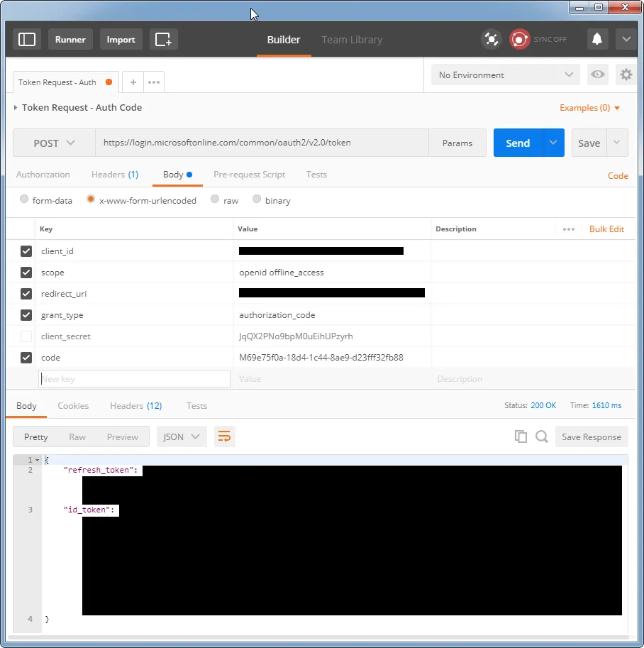Open the POST method dropdown
644x648 pixels.
coord(54,143)
